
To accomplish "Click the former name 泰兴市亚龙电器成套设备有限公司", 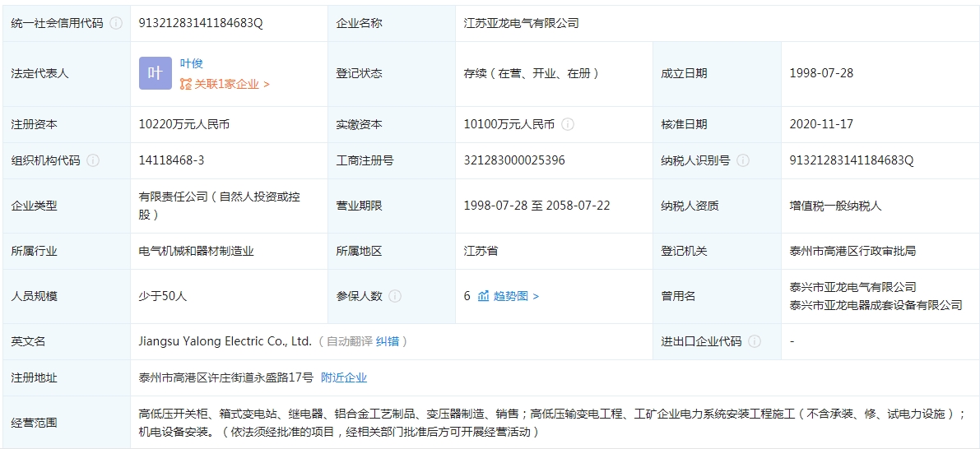I will [875, 305].
